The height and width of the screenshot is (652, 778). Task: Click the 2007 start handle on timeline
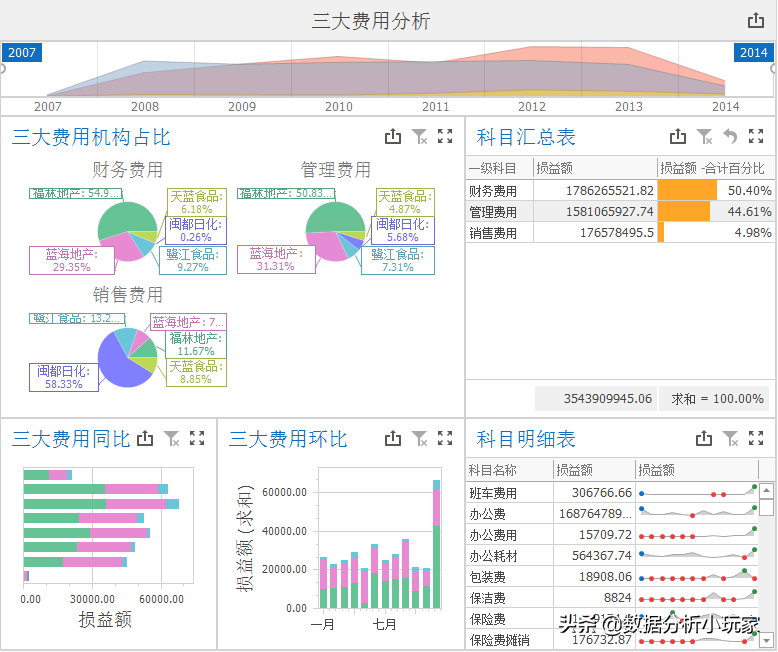coord(21,53)
